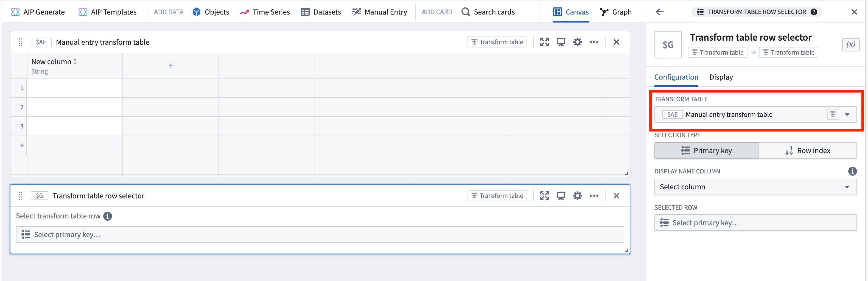Image resolution: width=868 pixels, height=281 pixels.
Task: Go back using the panel's left arrow
Action: click(659, 12)
